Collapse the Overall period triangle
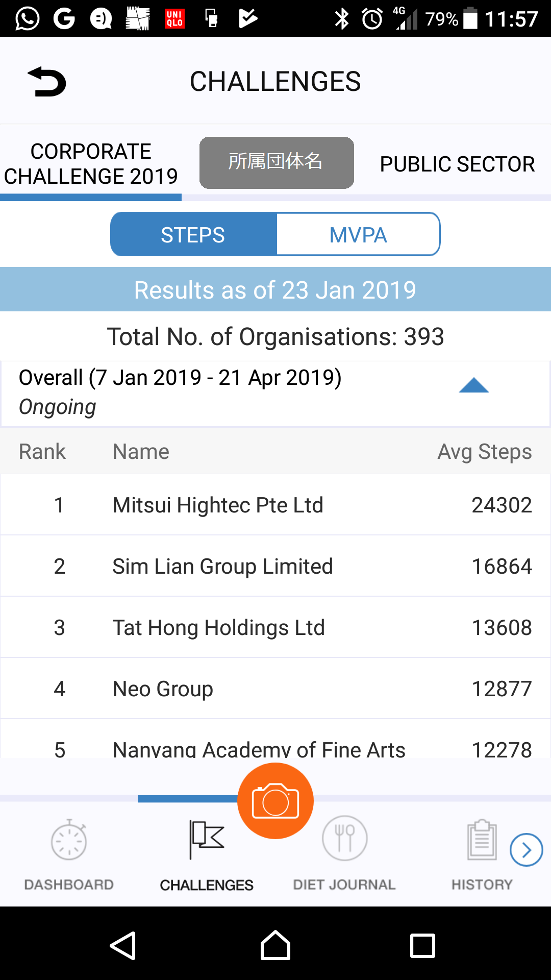 [x=473, y=385]
